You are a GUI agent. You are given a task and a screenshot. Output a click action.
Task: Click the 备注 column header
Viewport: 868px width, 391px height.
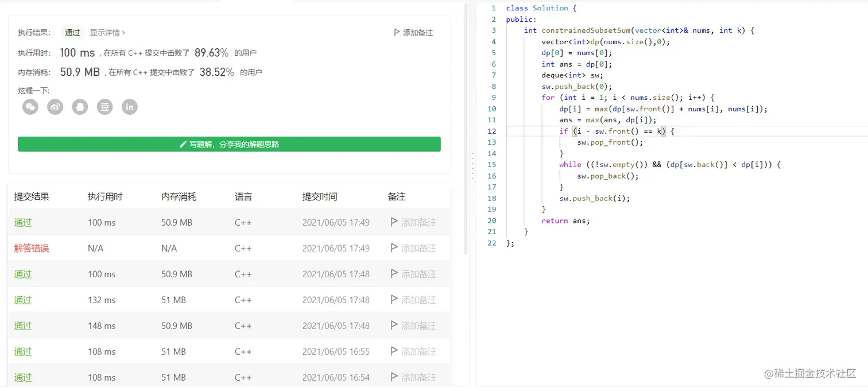[396, 196]
